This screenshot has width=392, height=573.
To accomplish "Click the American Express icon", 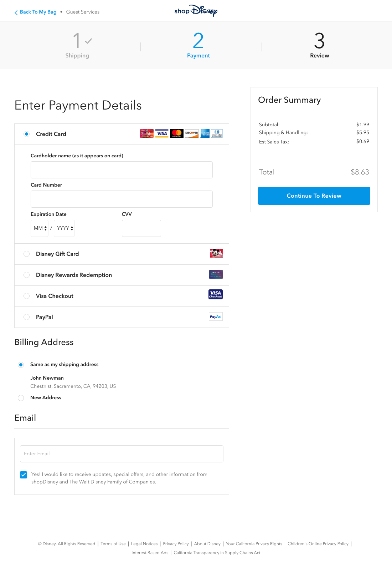I will click(205, 133).
